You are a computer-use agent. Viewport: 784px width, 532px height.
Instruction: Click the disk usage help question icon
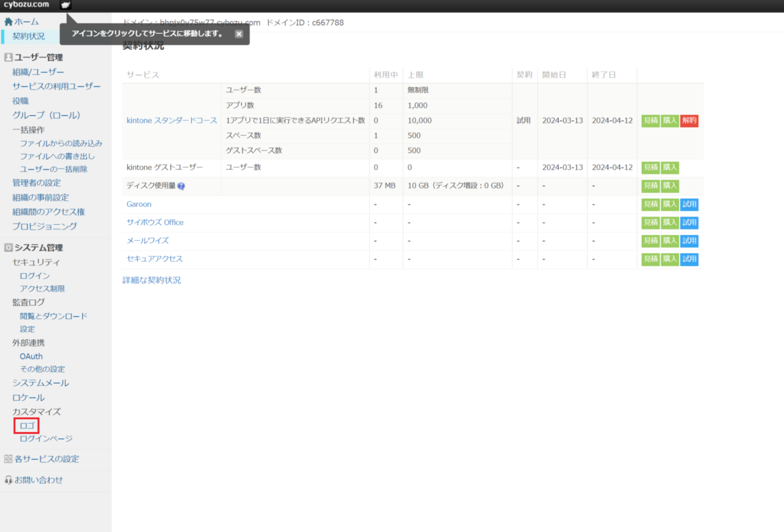coord(181,186)
